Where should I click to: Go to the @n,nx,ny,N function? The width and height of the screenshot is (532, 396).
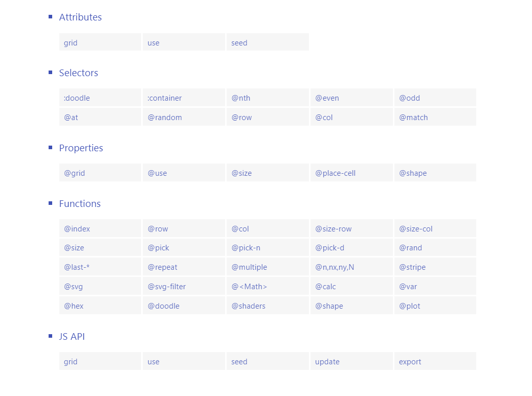point(351,267)
